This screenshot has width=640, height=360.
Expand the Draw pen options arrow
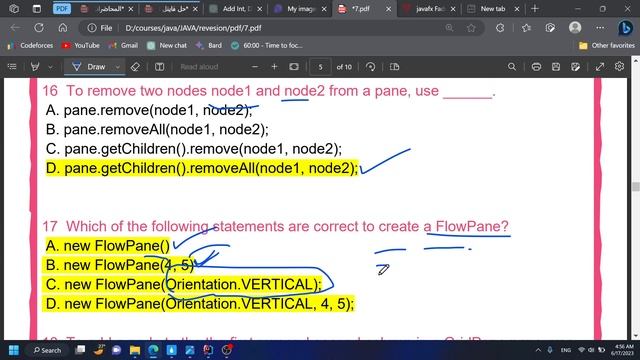[118, 67]
